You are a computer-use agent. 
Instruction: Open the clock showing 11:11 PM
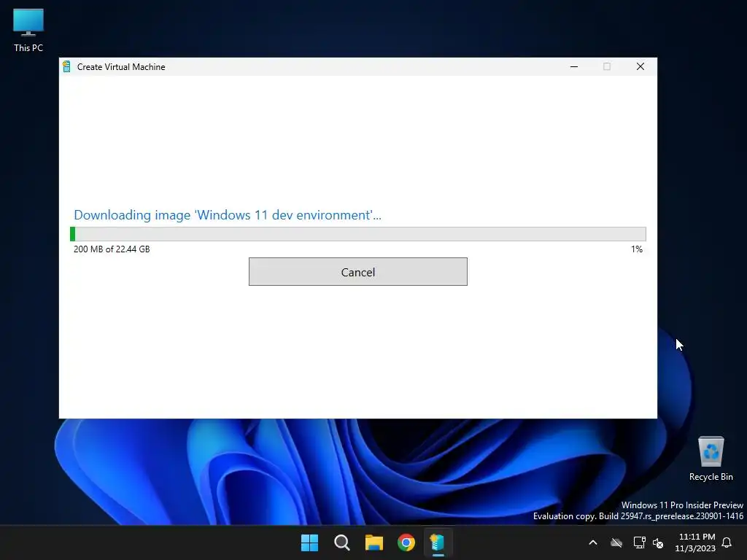(x=695, y=542)
